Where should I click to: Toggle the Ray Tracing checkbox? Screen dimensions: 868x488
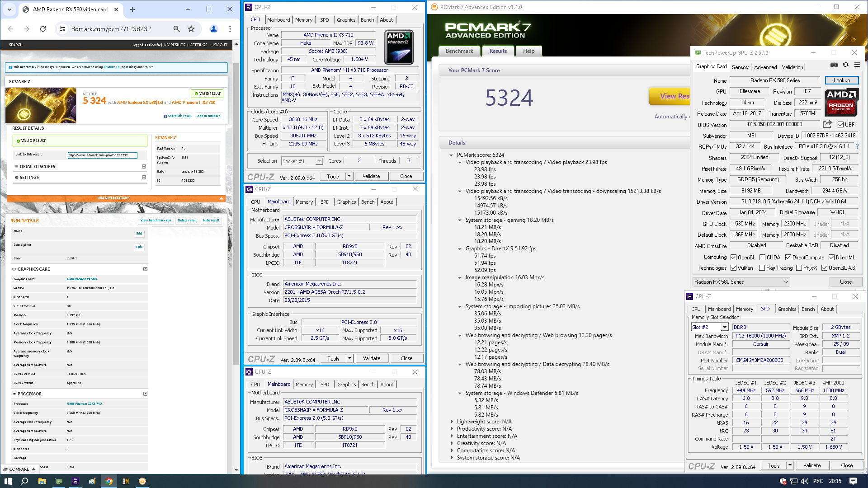point(762,268)
